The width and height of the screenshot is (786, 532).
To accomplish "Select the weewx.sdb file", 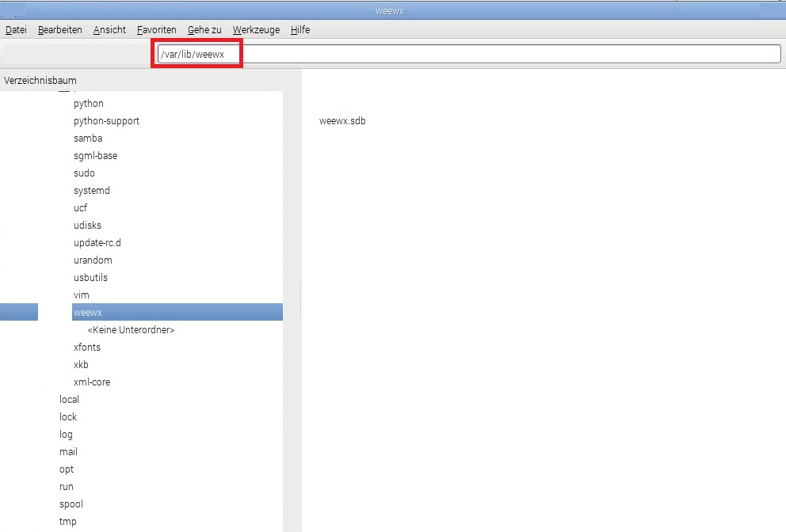I will pos(342,120).
